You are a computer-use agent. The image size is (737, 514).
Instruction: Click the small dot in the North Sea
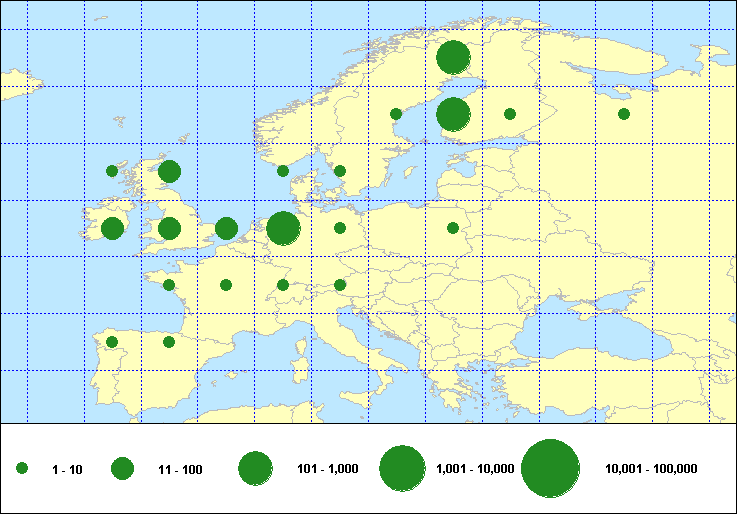[283, 171]
